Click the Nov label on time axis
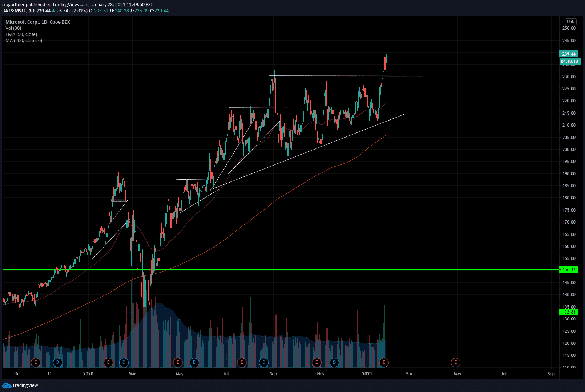585x392 pixels. [320, 374]
